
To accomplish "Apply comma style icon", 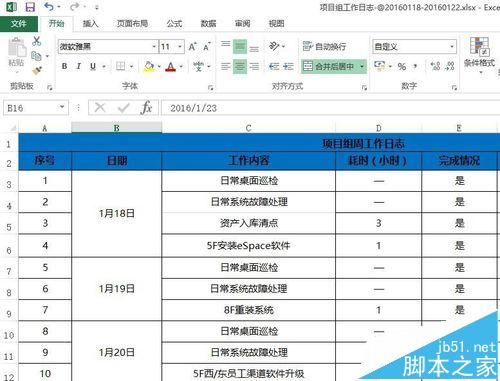I will [x=415, y=66].
